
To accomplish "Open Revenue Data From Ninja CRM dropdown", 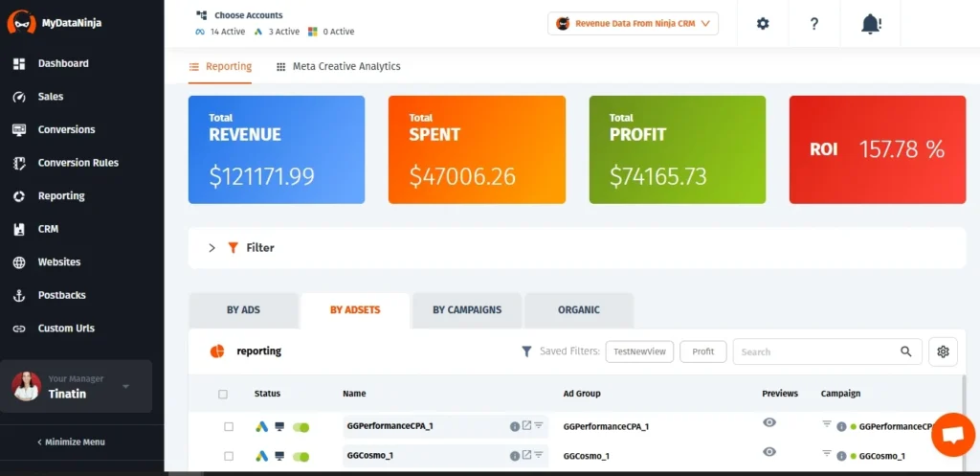I will pyautogui.click(x=634, y=24).
